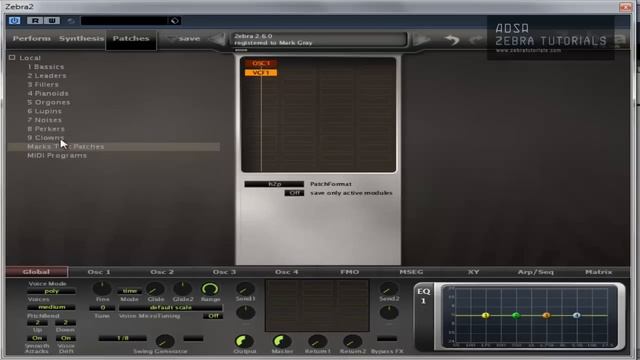Go to the next patch with right arrow
Image resolution: width=640 pixels, height=360 pixels.
click(x=422, y=40)
